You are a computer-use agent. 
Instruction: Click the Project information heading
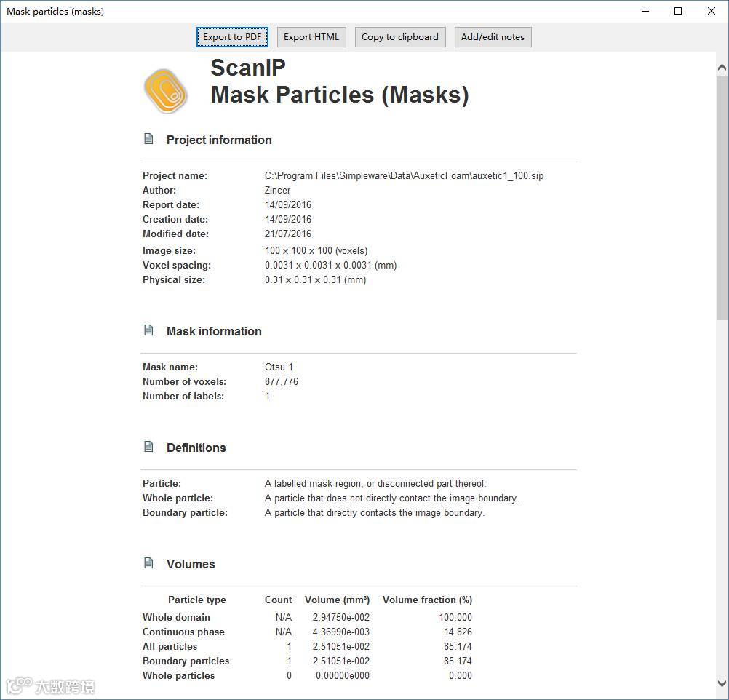(219, 140)
